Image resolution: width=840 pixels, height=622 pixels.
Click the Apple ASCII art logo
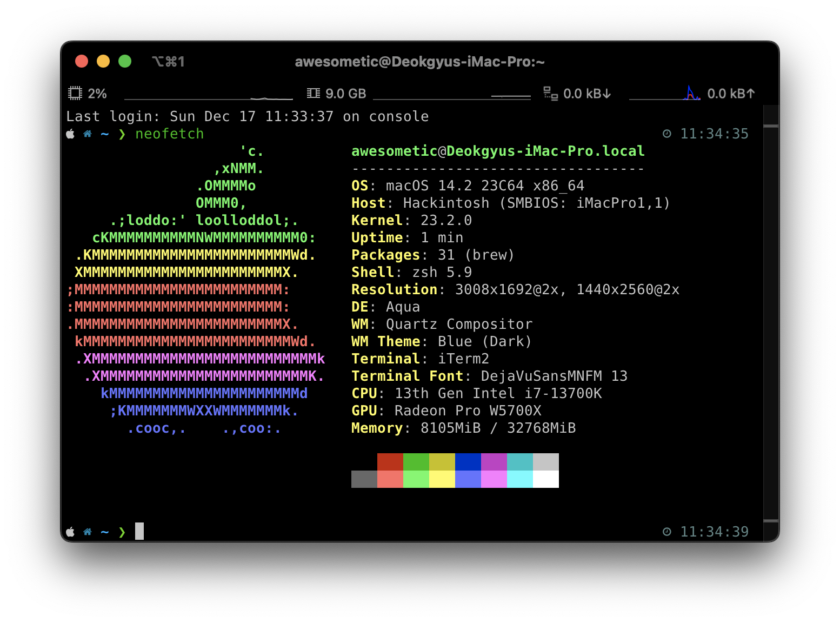(x=196, y=289)
